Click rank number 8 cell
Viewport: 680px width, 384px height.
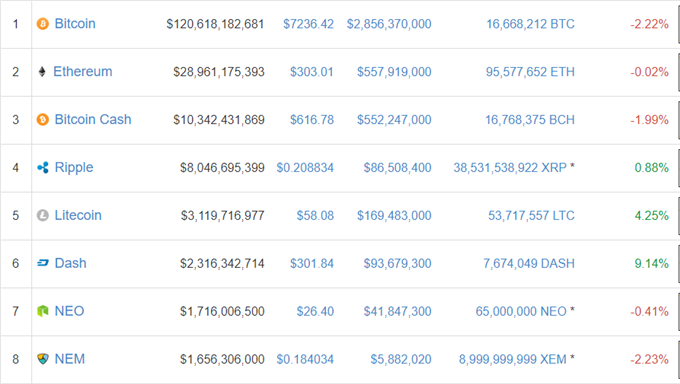click(16, 359)
